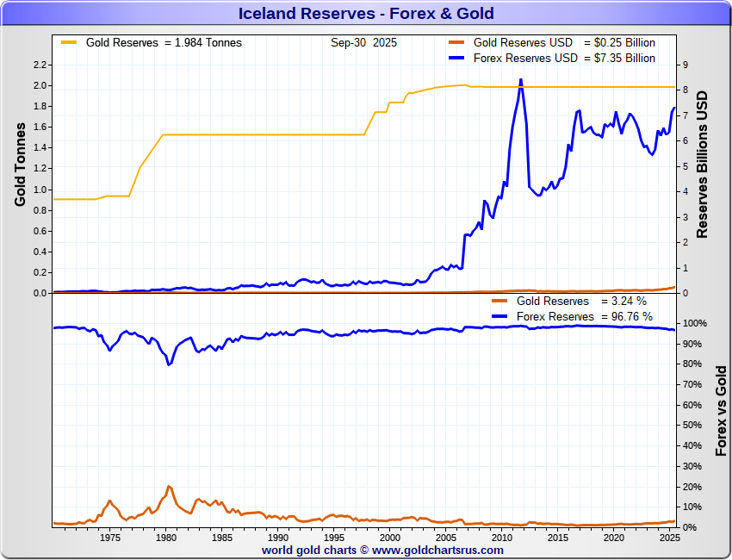Click the 1980 label on the year axis

166,538
